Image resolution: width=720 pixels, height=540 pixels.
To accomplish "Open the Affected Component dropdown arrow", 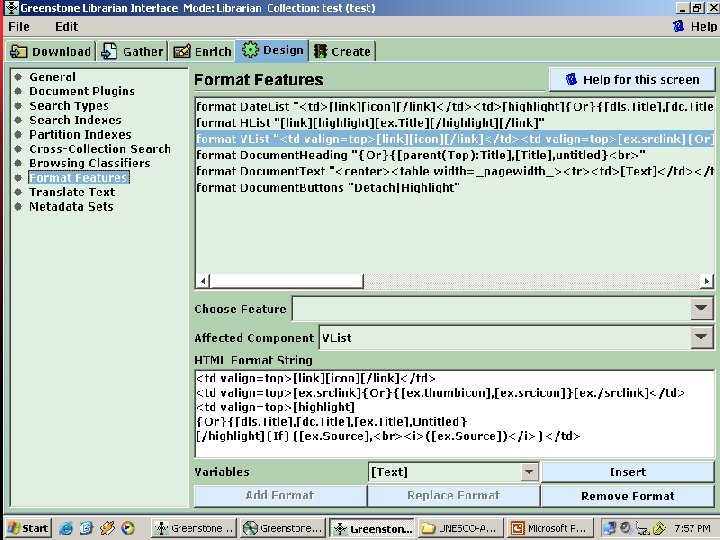I will click(x=701, y=338).
